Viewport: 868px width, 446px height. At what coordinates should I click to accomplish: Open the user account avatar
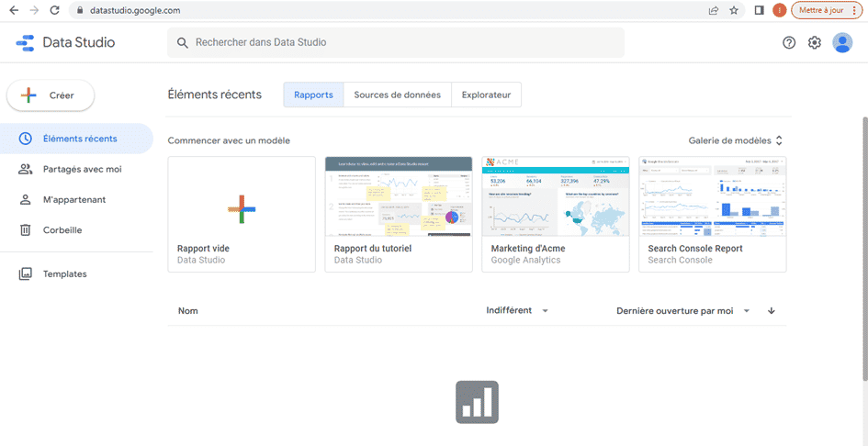(842, 43)
